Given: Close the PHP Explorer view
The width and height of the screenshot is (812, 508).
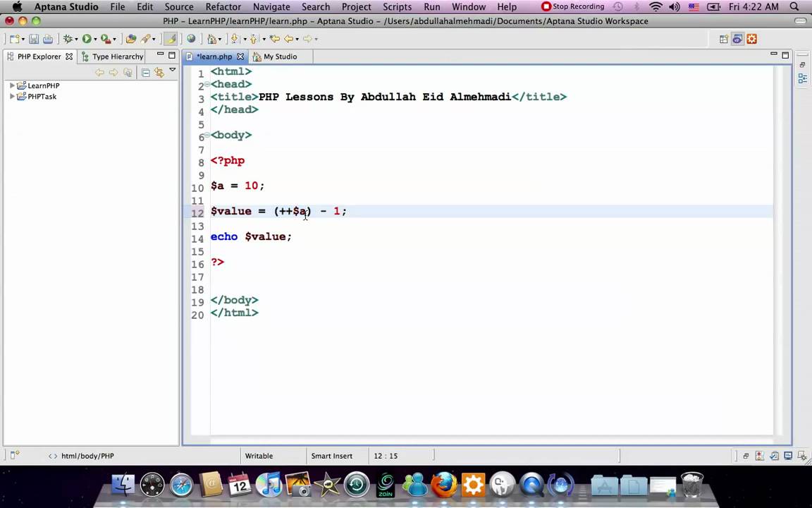Looking at the screenshot, I should click(69, 56).
